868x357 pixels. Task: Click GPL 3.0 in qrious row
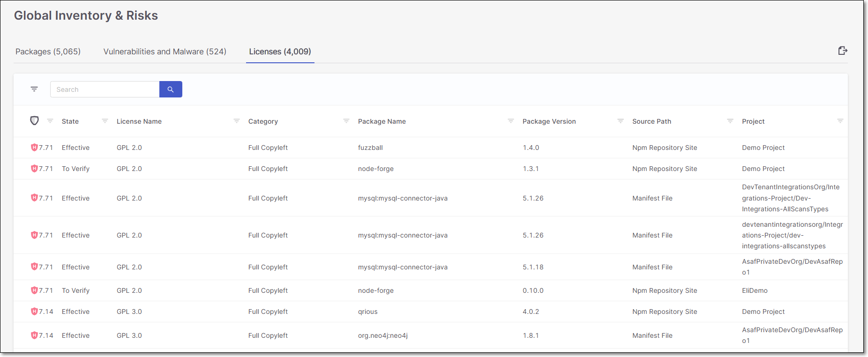click(129, 312)
